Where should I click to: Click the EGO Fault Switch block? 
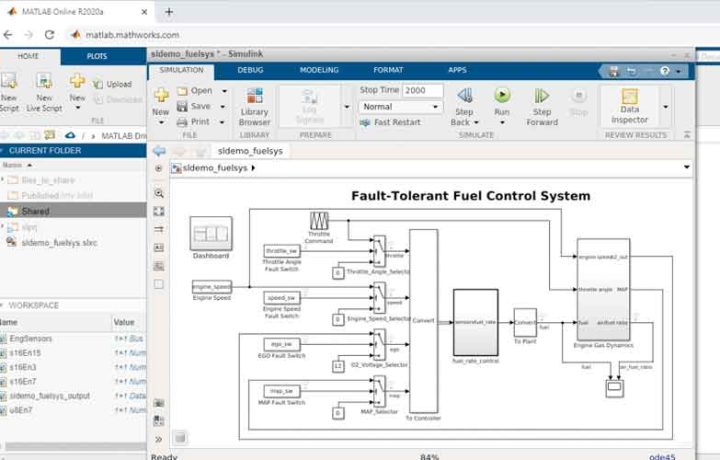[281, 343]
